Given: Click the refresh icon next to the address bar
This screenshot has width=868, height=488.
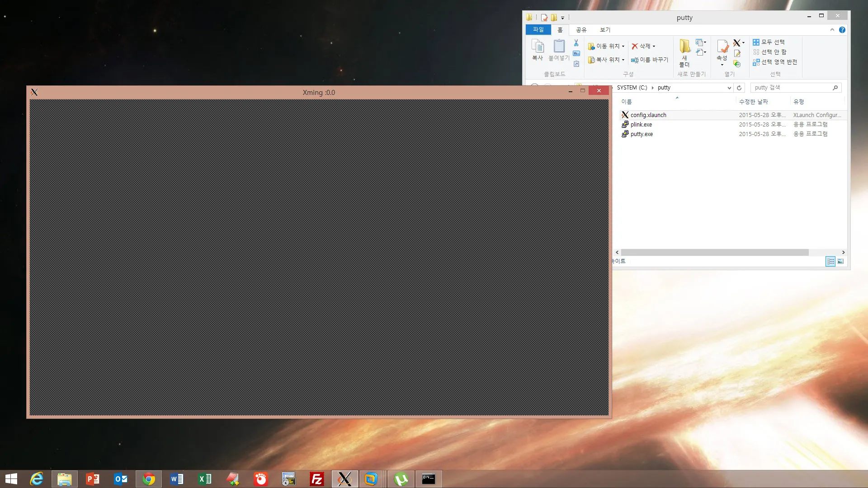Looking at the screenshot, I should (x=740, y=87).
